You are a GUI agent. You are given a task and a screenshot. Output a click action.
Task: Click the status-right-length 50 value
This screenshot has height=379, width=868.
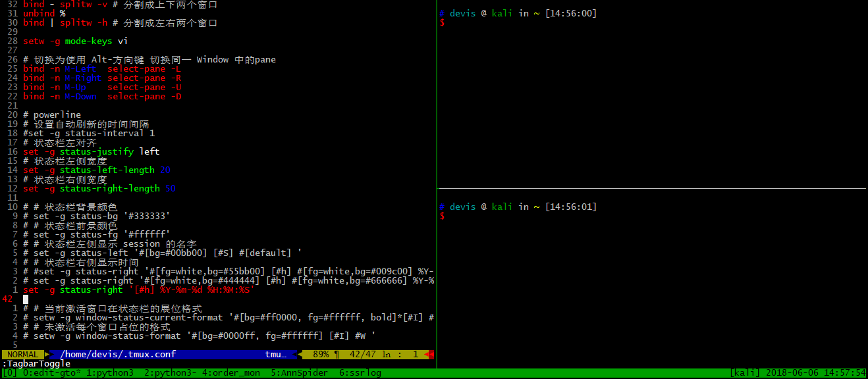pos(171,188)
